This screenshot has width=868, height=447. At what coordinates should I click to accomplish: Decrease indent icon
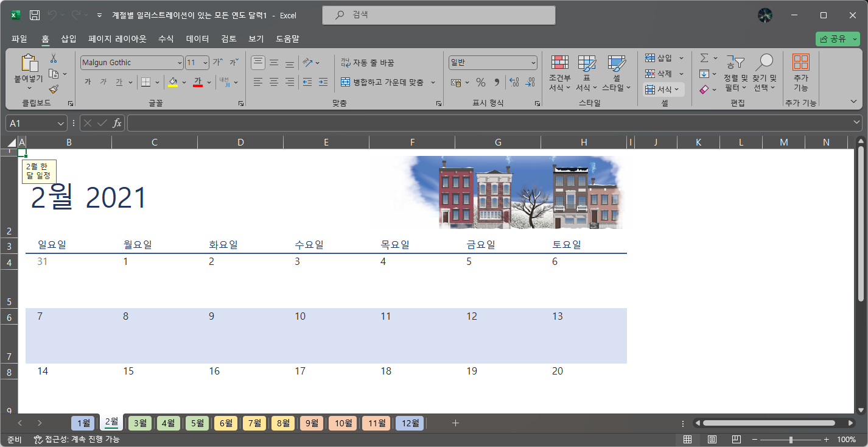click(307, 82)
